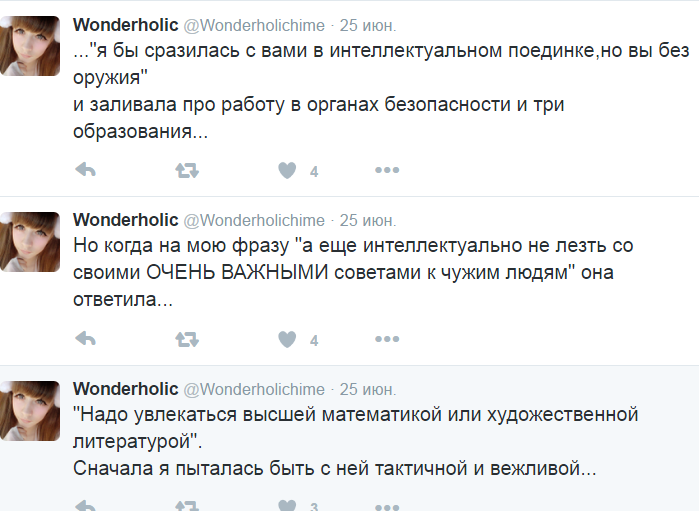The height and width of the screenshot is (511, 699).
Task: Open @Wonderholichime handle on second tweet
Action: click(254, 220)
